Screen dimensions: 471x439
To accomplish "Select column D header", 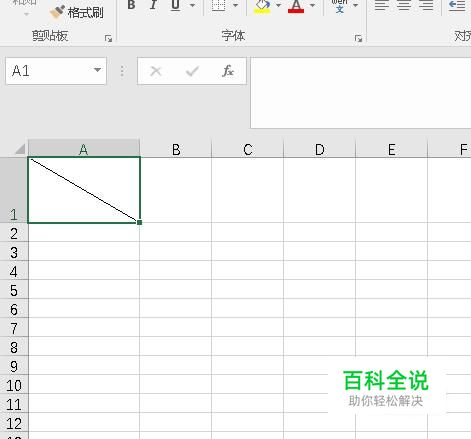I will pos(320,149).
